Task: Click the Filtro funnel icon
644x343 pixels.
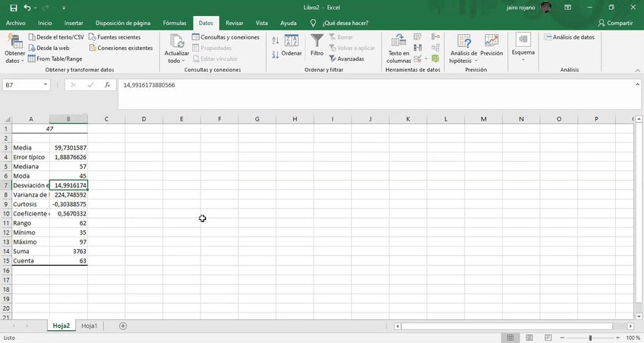Action: 317,46
